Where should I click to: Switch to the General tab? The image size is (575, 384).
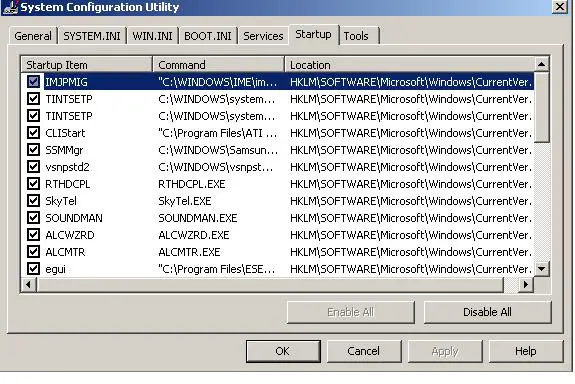pyautogui.click(x=33, y=36)
